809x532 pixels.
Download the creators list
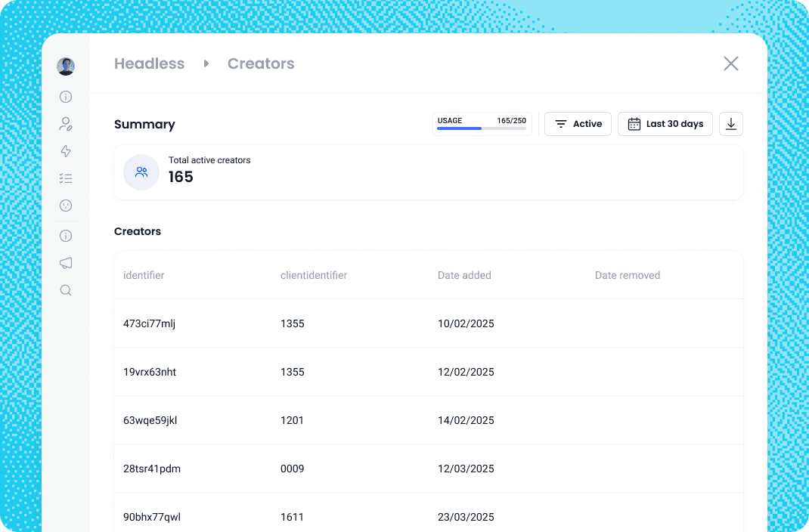coord(731,124)
